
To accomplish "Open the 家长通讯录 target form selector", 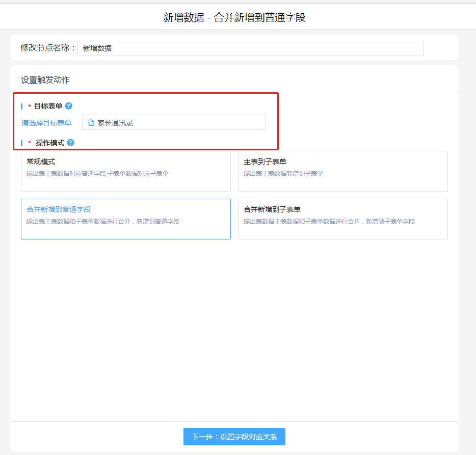I will [173, 122].
